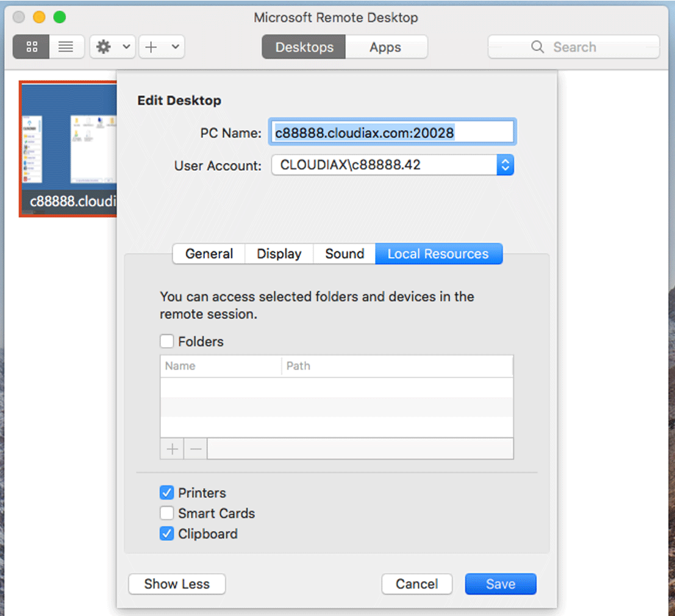Click the Name column header
675x616 pixels.
221,366
